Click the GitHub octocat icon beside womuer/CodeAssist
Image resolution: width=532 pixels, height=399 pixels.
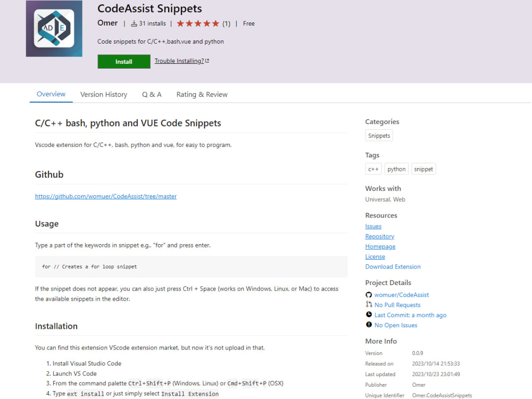click(x=369, y=294)
